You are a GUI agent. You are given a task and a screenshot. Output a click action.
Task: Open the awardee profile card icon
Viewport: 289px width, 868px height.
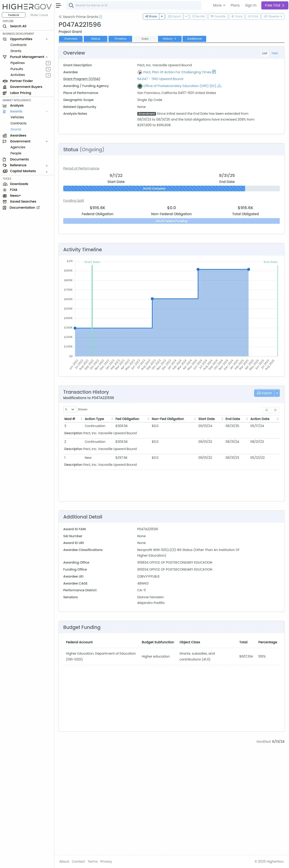coord(214,72)
